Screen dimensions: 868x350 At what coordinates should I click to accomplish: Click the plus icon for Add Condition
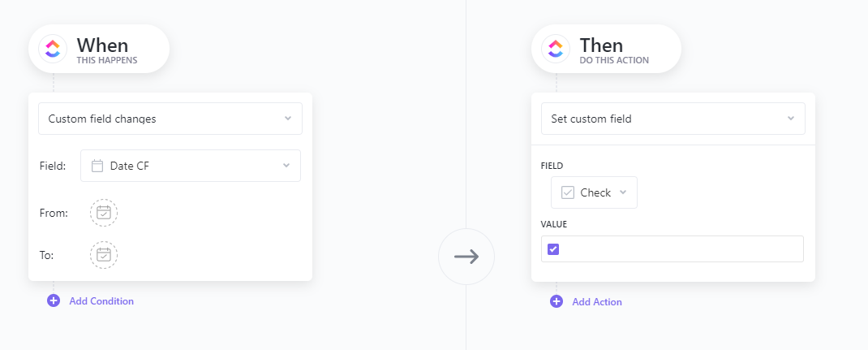click(x=54, y=300)
